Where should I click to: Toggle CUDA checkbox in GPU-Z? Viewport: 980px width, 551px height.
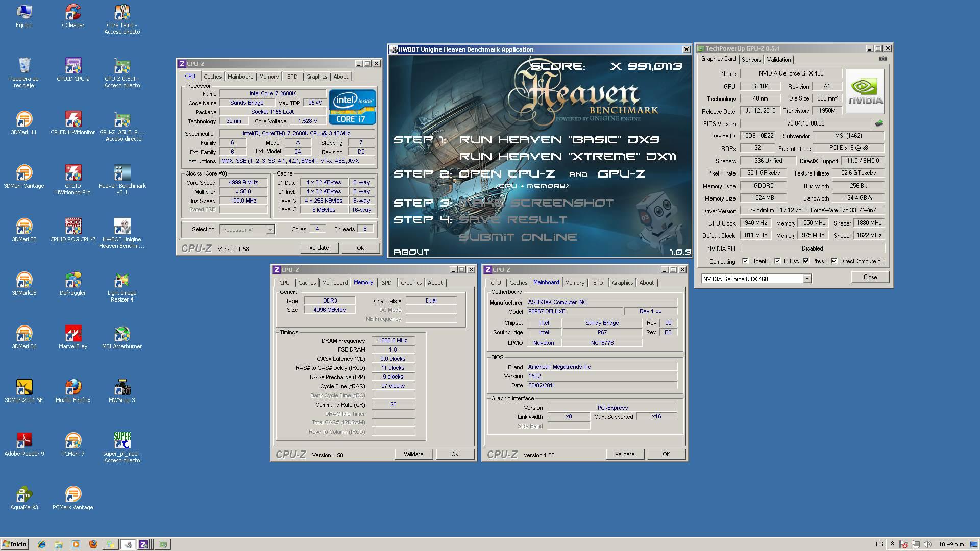pos(777,261)
